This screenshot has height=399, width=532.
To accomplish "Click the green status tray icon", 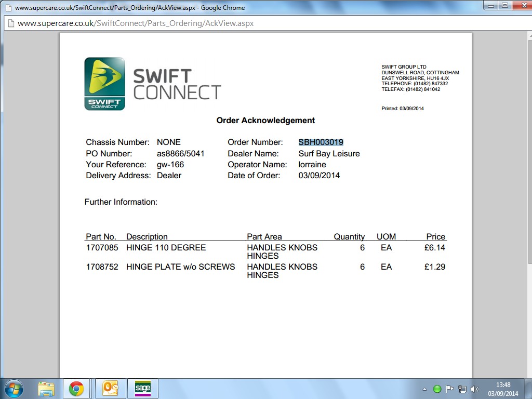I will point(437,389).
